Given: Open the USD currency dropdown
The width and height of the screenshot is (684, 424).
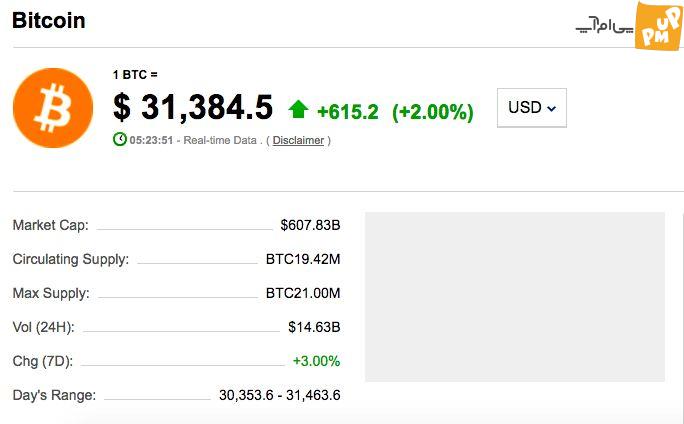Looking at the screenshot, I should (x=532, y=108).
